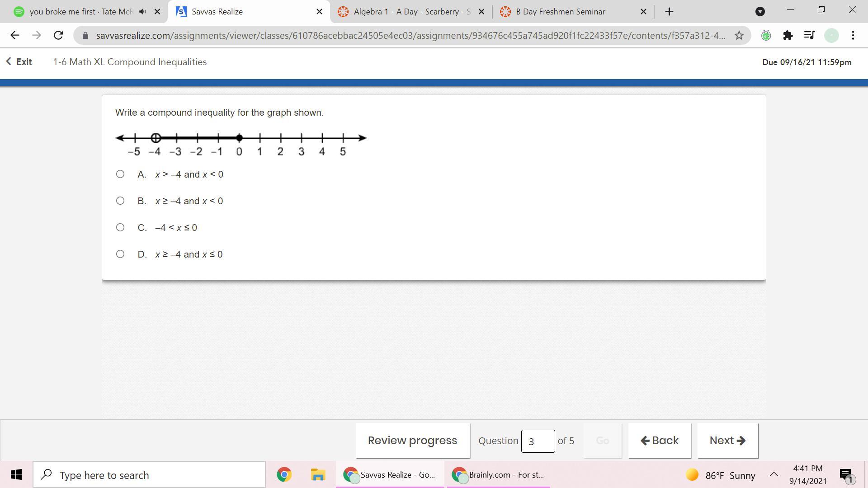Go to Next question

[x=727, y=441]
